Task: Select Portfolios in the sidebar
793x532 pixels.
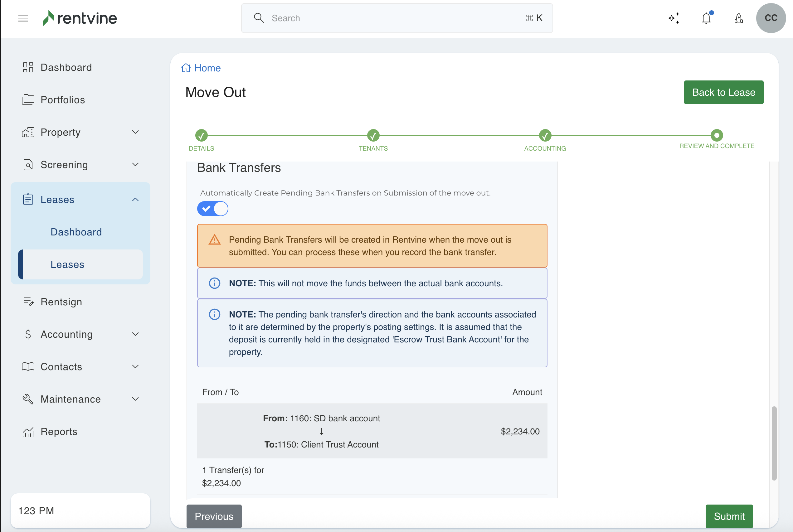Action: click(62, 100)
